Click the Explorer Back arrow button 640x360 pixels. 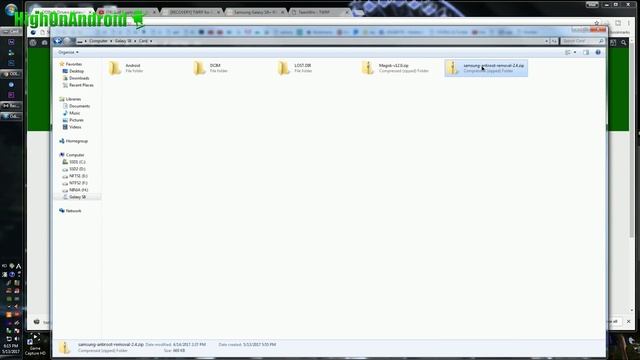[58, 41]
